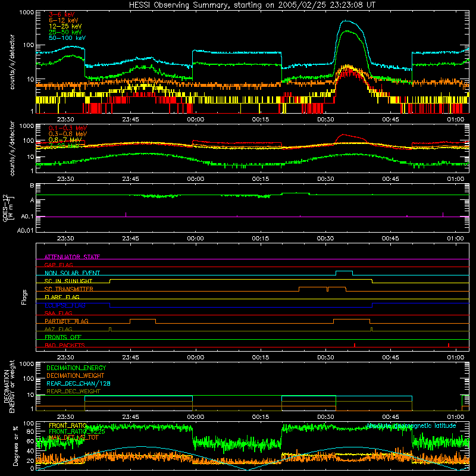
Task: Click the green 'FRONTS_OFF' label
Action: tap(63, 337)
